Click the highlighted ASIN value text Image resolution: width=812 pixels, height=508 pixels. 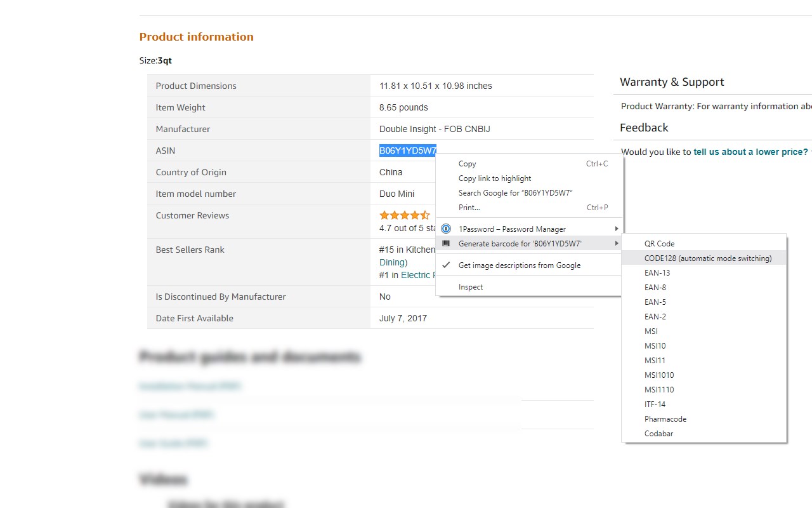(x=407, y=150)
